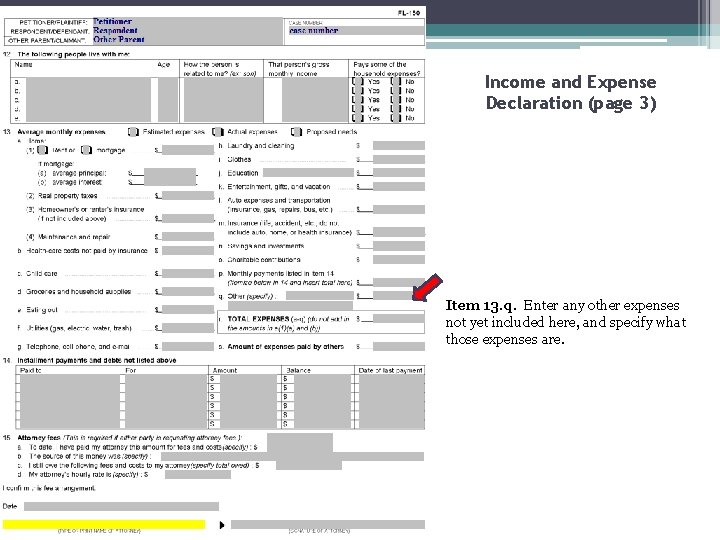Click the Average monthly expenses heading
The image size is (720, 540).
61,132
